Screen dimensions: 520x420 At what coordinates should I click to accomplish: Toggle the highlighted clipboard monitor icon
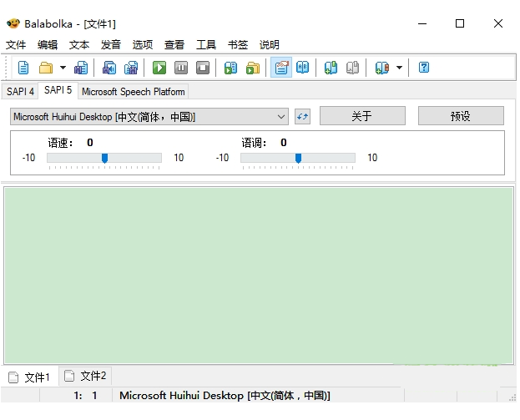click(x=281, y=68)
